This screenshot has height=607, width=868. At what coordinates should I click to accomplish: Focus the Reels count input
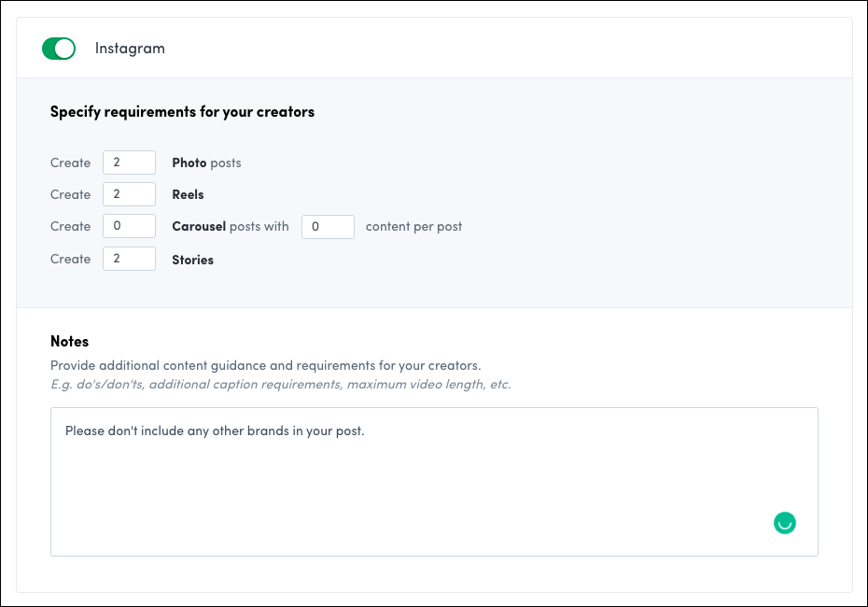[129, 194]
